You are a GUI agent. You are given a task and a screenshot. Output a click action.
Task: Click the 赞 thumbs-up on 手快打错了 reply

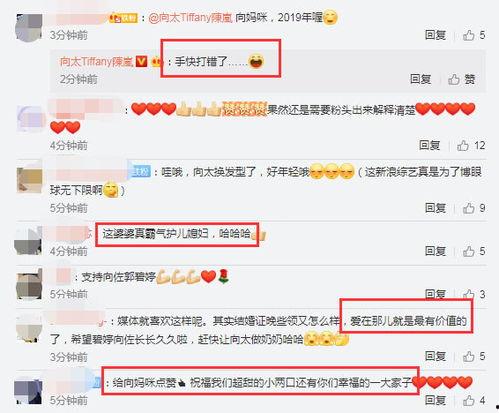pos(462,79)
